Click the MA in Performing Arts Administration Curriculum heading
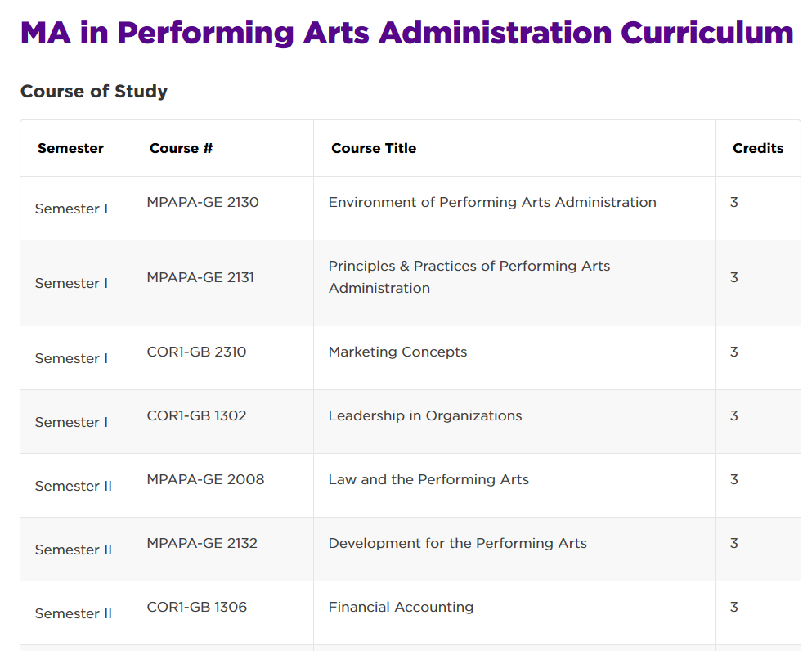Image resolution: width=812 pixels, height=651 pixels. coord(406,34)
